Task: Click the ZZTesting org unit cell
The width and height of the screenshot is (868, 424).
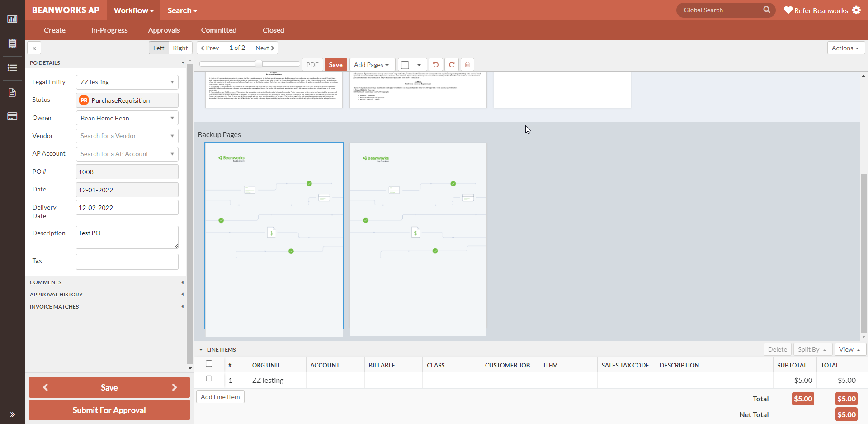Action: (x=277, y=380)
